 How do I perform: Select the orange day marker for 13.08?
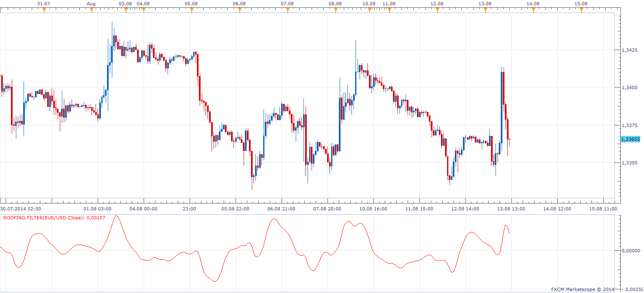(x=485, y=10)
